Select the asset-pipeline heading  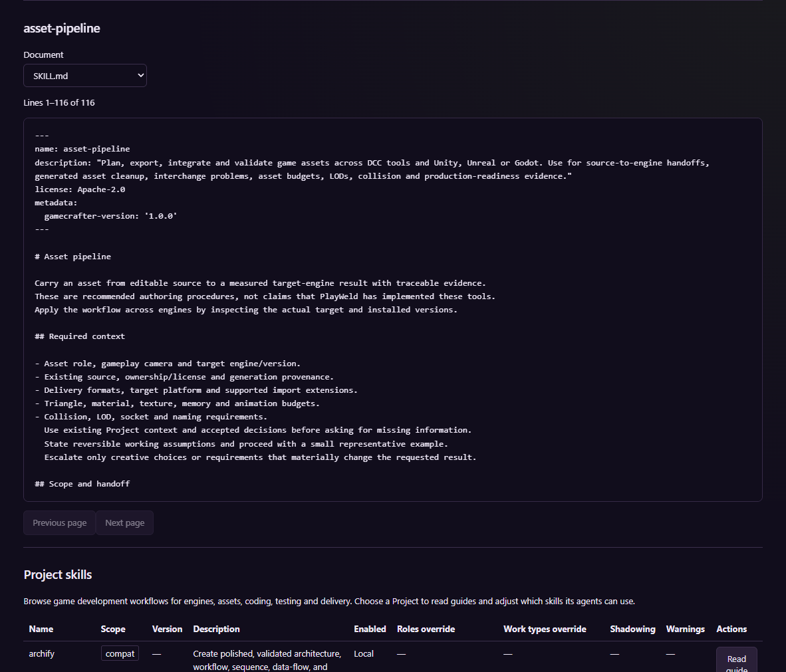click(62, 28)
